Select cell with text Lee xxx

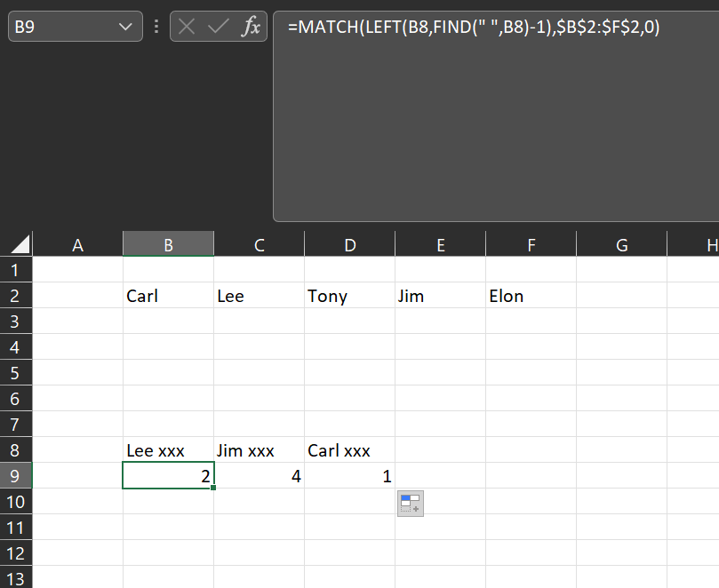coord(168,450)
